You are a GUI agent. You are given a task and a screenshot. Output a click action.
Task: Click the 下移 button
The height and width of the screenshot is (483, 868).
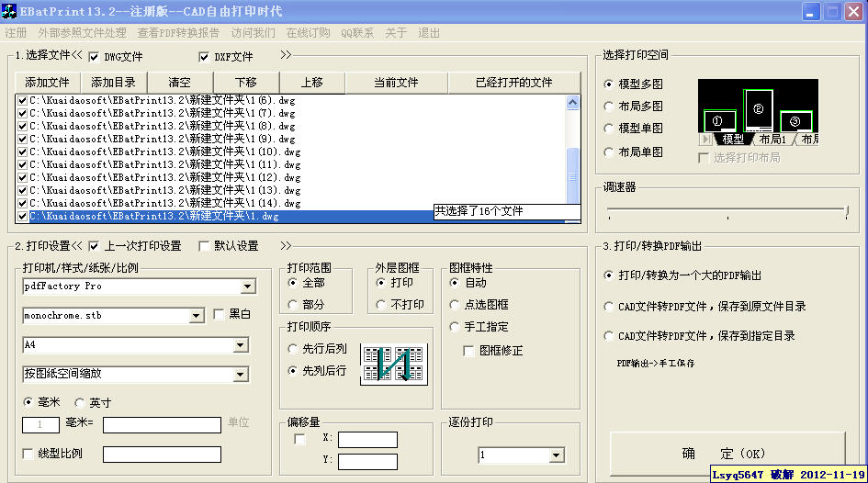coord(246,83)
